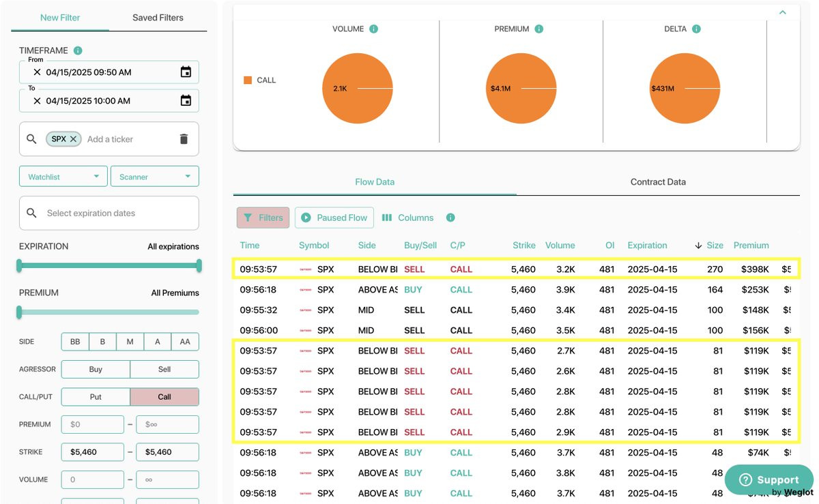Toggle the AA side filter
Screen dimensions: 819x504
[x=185, y=342]
